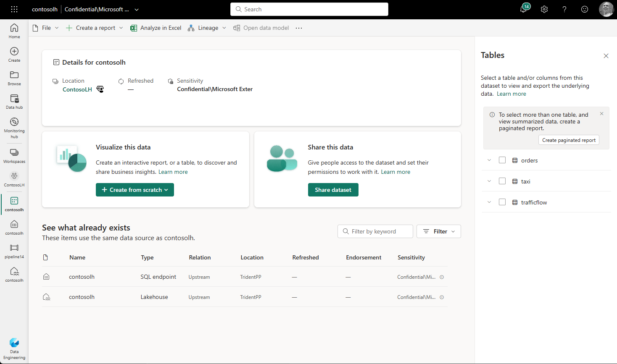Open Create in left navigation
The height and width of the screenshot is (364, 617).
point(14,55)
